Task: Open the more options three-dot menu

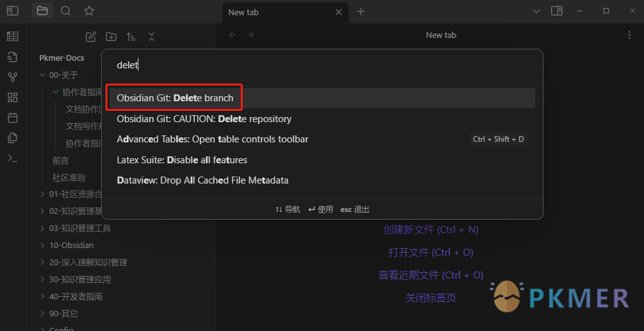Action: tap(629, 35)
